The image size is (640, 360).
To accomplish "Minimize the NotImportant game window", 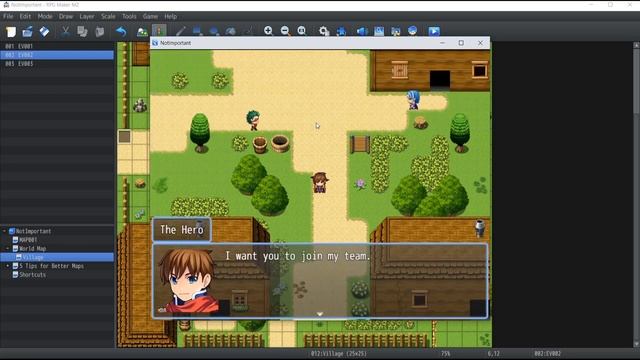I will click(442, 43).
